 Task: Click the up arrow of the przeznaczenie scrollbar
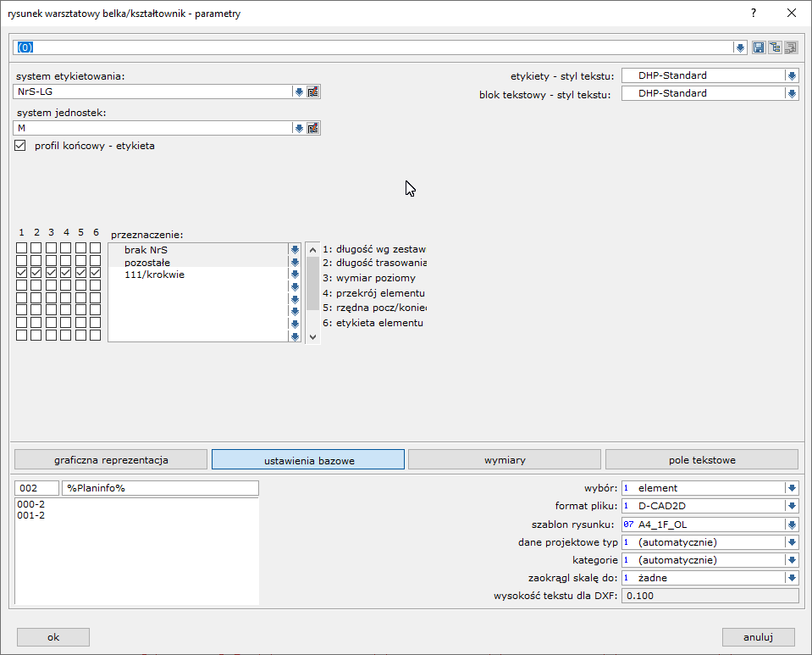click(312, 250)
